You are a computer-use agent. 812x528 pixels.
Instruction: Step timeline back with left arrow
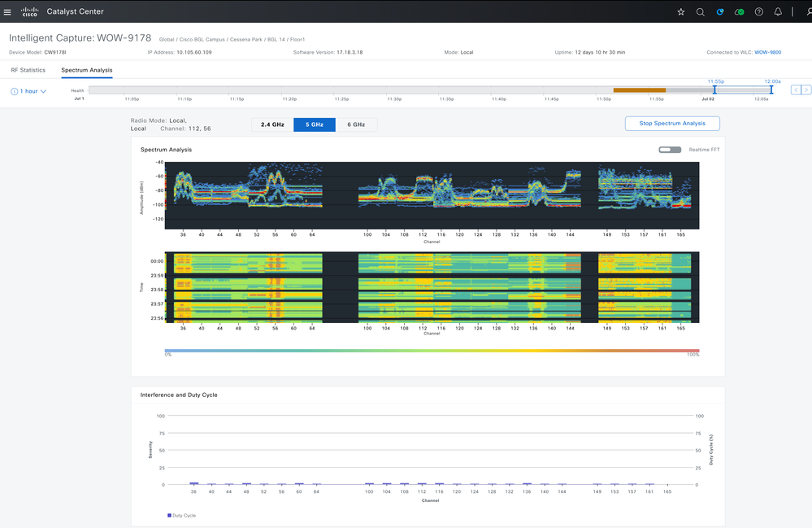pos(796,90)
